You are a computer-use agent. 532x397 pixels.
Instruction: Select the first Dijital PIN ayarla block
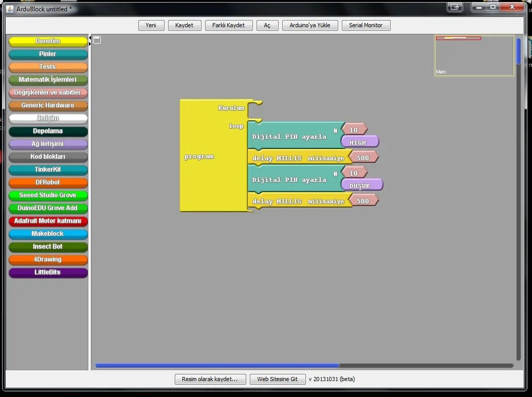(x=295, y=136)
